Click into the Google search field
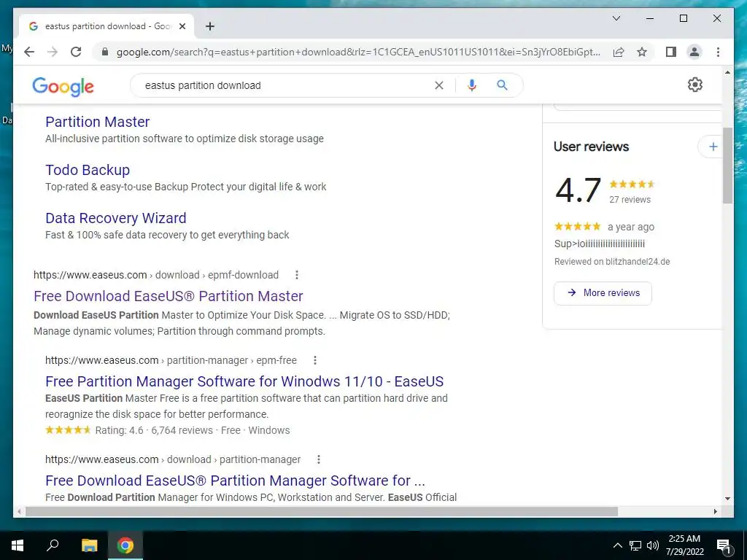This screenshot has width=747, height=560. click(x=286, y=85)
